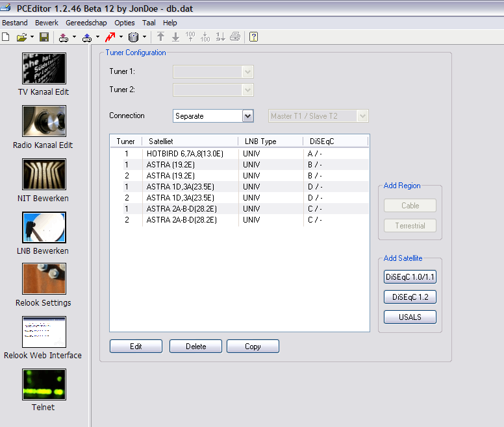
Task: Select tuner 2 ASTRA (19.2E) row
Action: click(240, 176)
